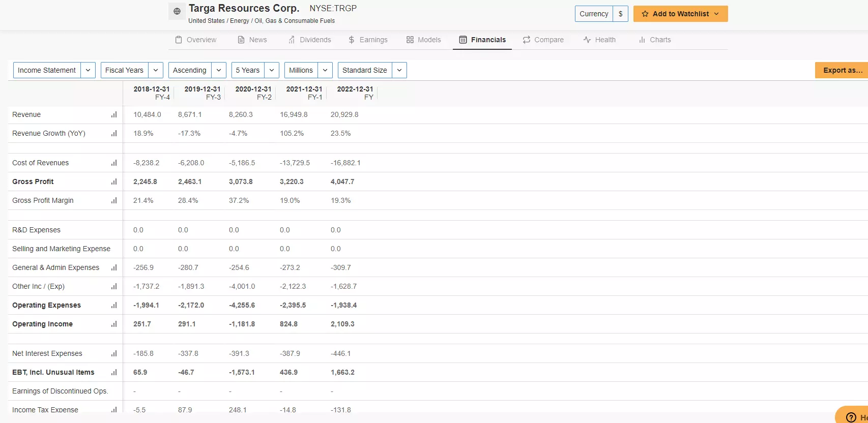The image size is (868, 423).
Task: Show chart for EBT, Incl. Unusual Items
Action: coord(114,373)
